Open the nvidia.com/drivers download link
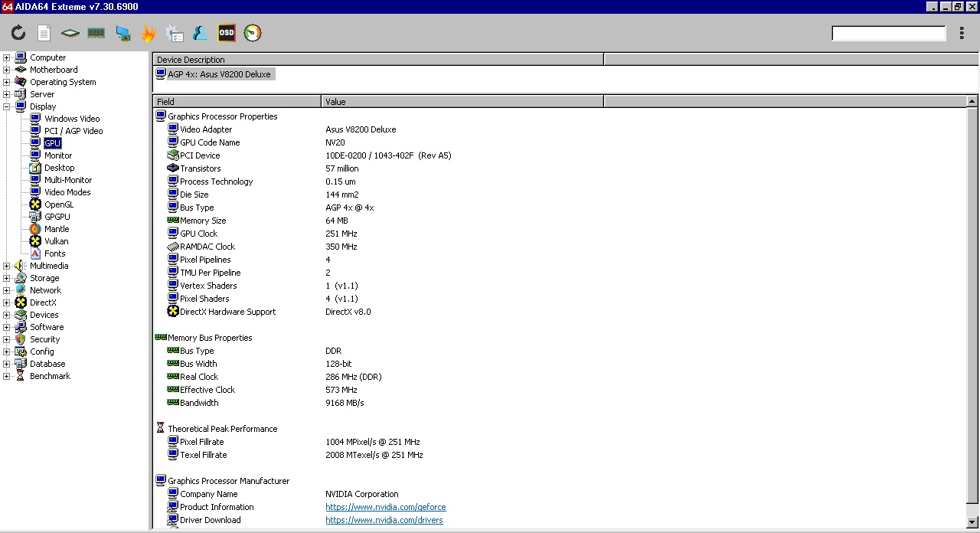 coord(384,520)
